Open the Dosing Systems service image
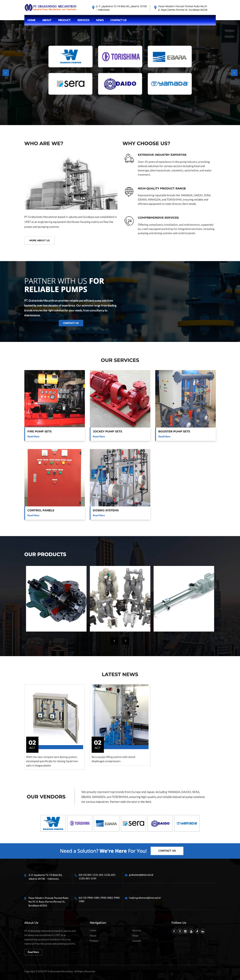Image resolution: width=240 pixels, height=980 pixels. (120, 478)
